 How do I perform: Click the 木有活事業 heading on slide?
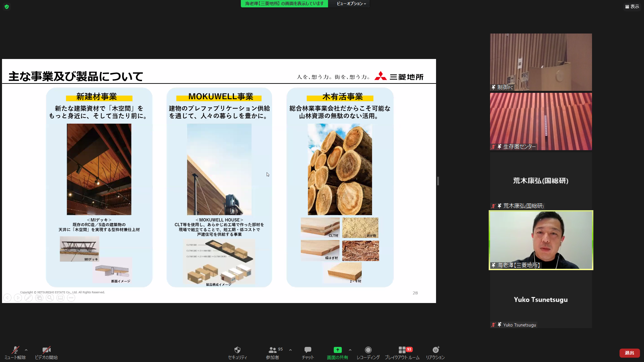click(x=342, y=97)
